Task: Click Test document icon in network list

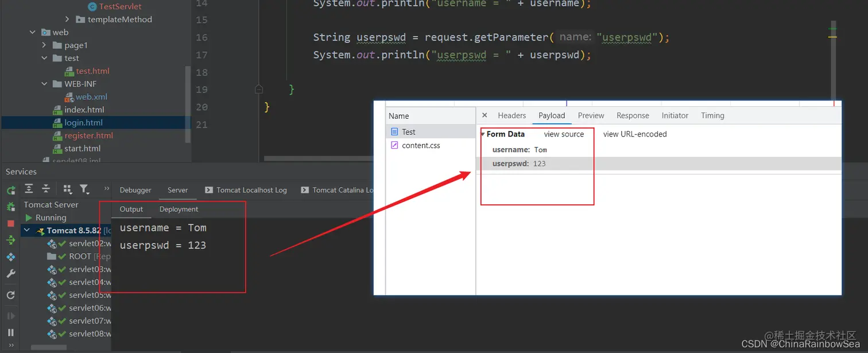Action: tap(394, 132)
